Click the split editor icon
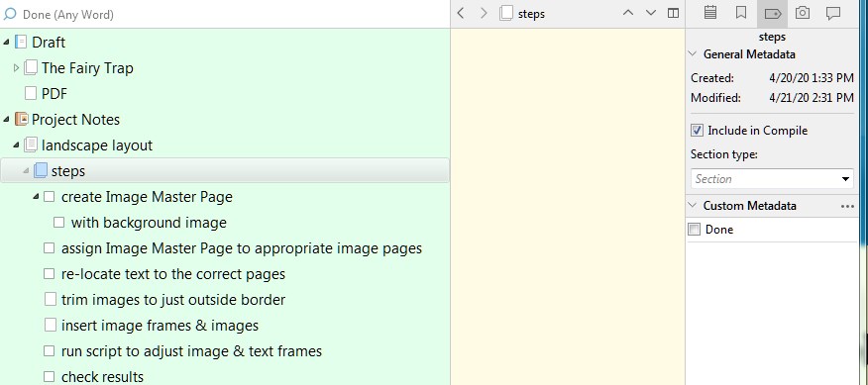This screenshot has height=385, width=868. (x=673, y=13)
